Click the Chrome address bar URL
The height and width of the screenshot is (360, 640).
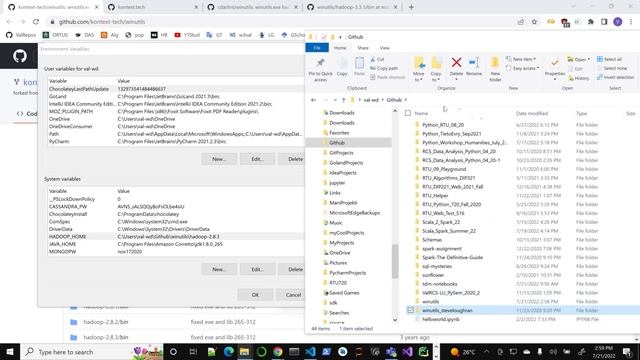102,22
